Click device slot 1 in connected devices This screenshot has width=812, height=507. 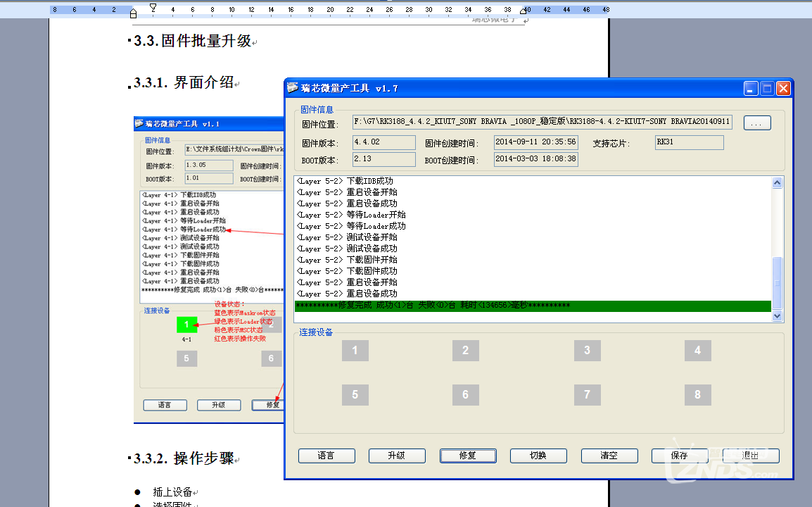point(355,351)
